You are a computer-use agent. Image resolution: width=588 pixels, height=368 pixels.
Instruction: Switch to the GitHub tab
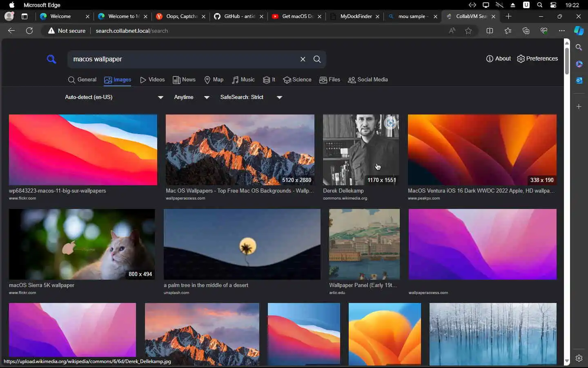pos(240,16)
